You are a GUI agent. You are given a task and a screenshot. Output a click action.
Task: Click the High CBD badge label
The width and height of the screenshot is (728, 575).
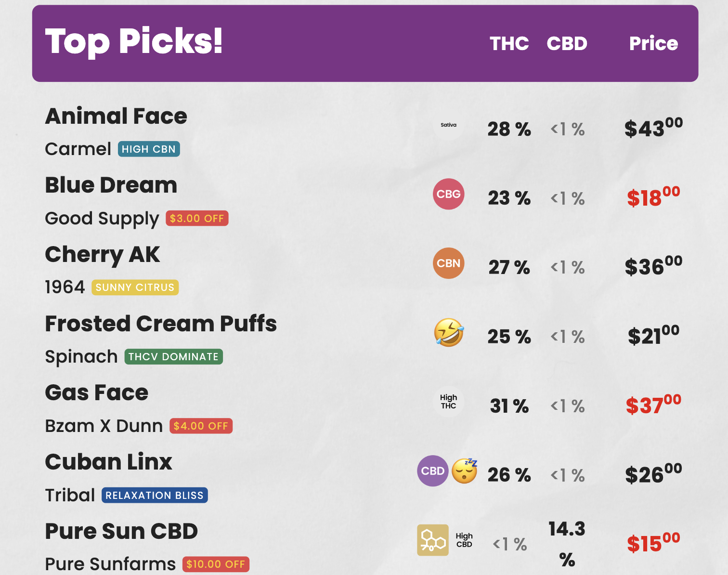(x=464, y=540)
